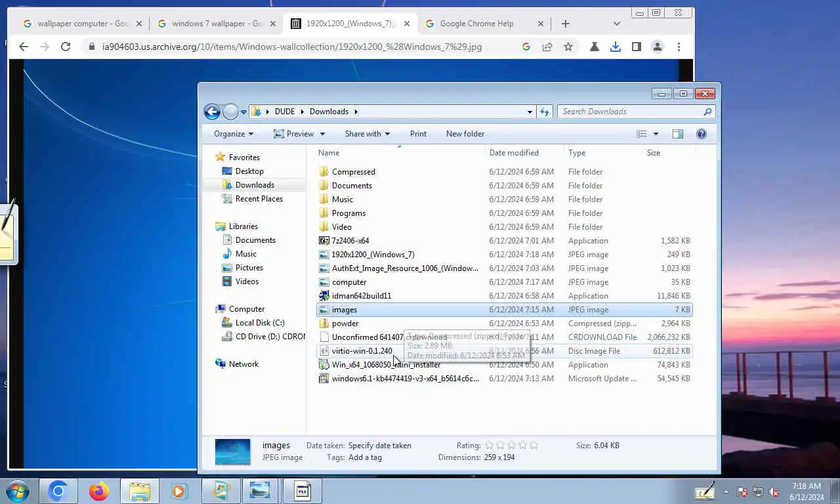Reload the Chrome page
This screenshot has width=840, height=504.
[x=66, y=47]
